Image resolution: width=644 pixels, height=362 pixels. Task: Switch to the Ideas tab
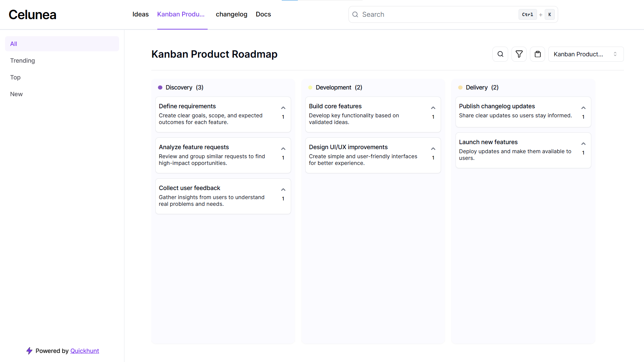pos(141,14)
